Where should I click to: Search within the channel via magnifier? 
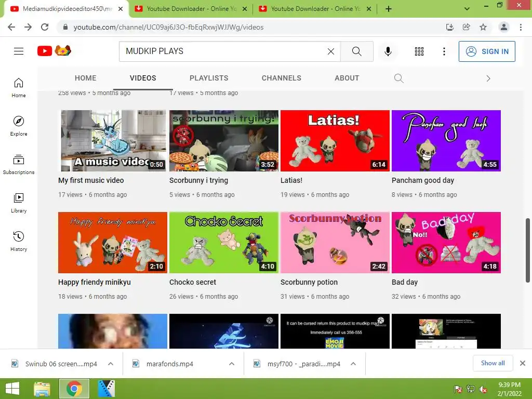click(x=398, y=78)
